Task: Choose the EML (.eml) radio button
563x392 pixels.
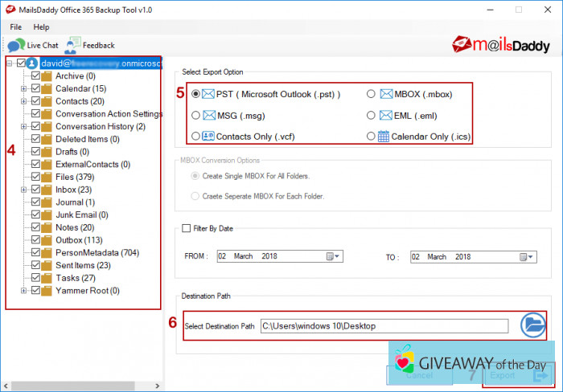Action: coord(371,115)
